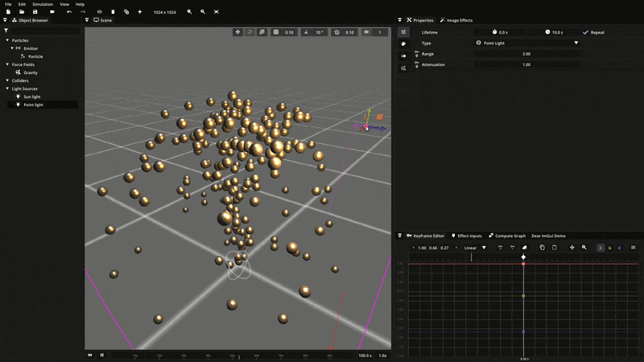Click the trash delete icon
The image size is (644, 362).
tap(113, 12)
